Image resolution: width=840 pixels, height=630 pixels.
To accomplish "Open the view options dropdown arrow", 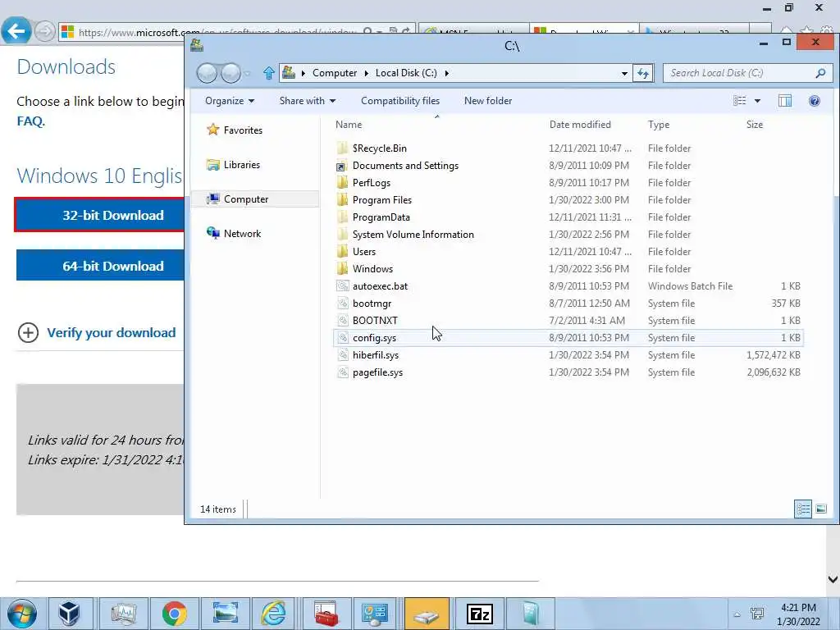I will pyautogui.click(x=757, y=101).
